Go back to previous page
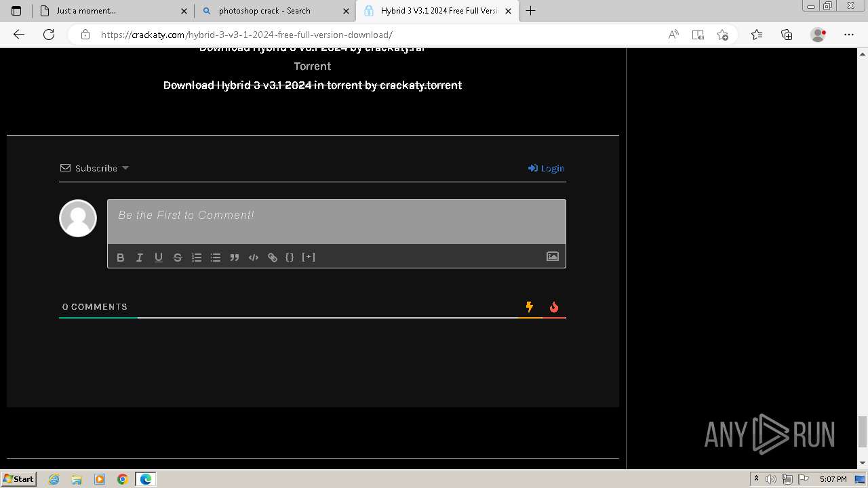This screenshot has width=868, height=488. point(19,35)
